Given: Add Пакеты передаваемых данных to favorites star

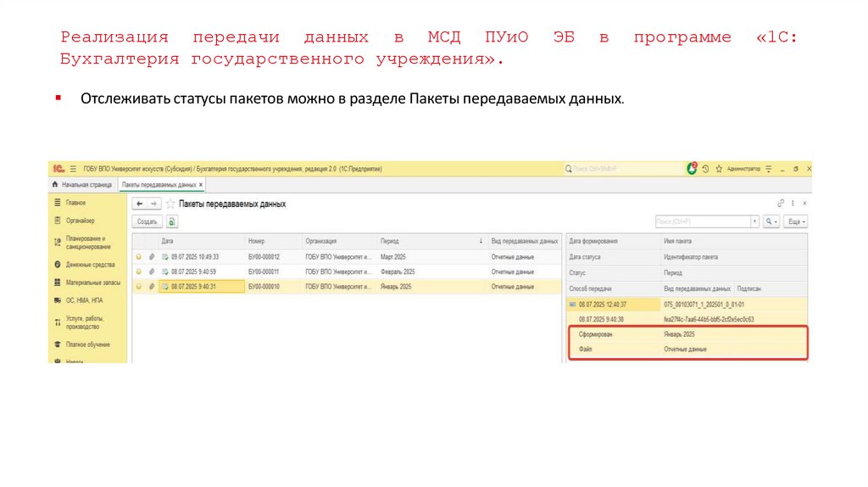Looking at the screenshot, I should pyautogui.click(x=170, y=204).
